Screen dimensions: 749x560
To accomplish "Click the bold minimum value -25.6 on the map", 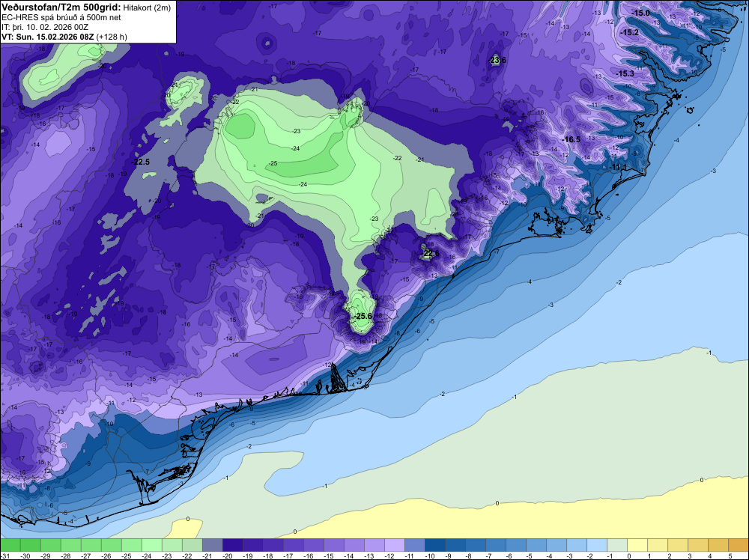I will [x=363, y=316].
